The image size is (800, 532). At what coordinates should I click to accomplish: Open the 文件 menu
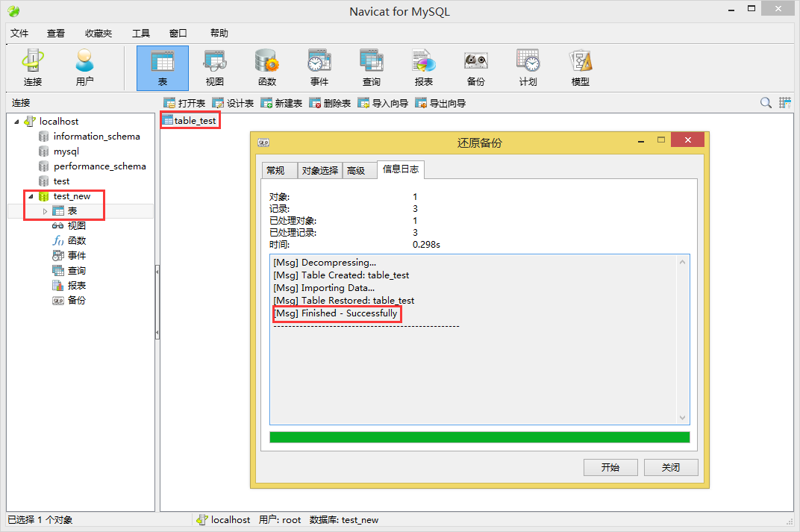pos(19,33)
